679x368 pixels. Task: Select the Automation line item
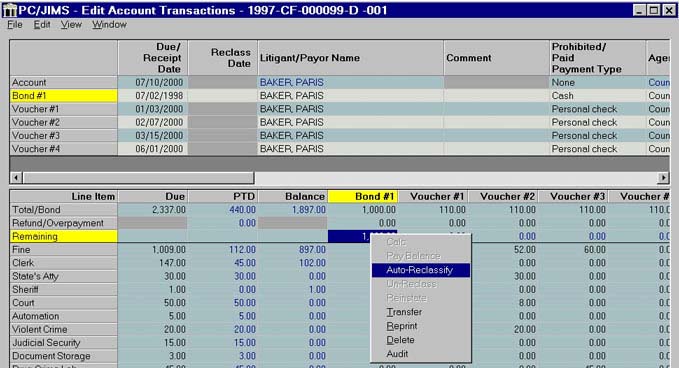[x=64, y=316]
